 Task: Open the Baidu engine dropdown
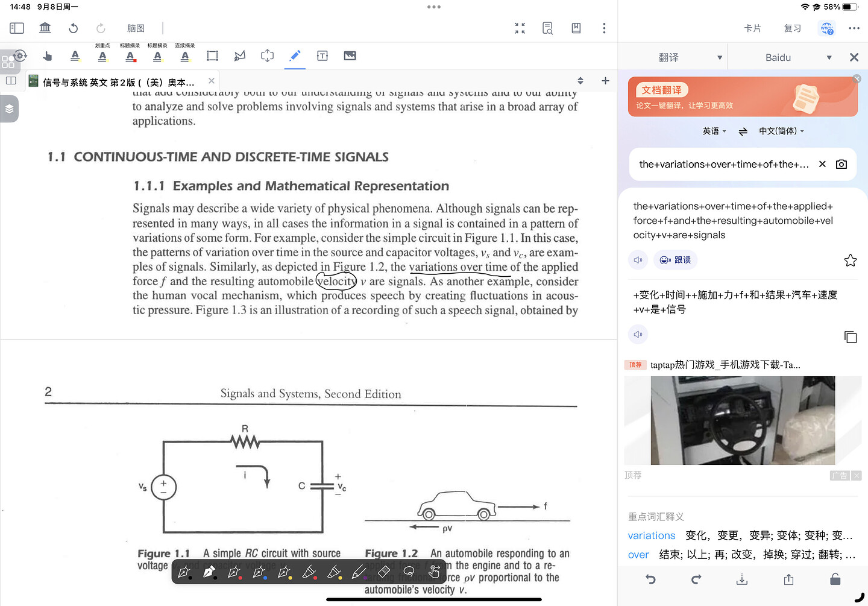click(829, 58)
